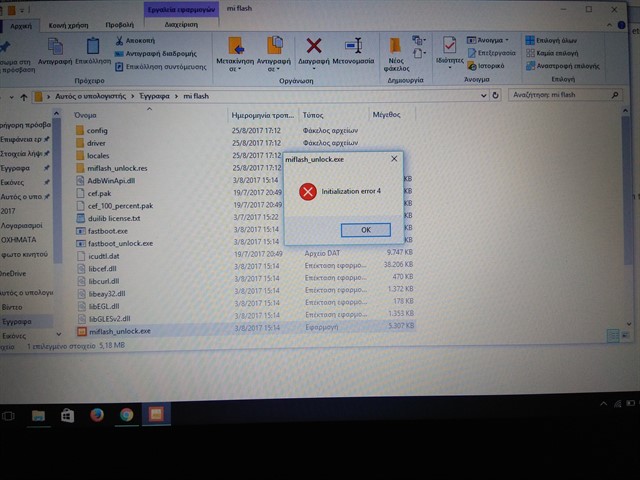Click OK in the Initialization error dialog
Viewport: 640px width, 480px height.
click(366, 230)
